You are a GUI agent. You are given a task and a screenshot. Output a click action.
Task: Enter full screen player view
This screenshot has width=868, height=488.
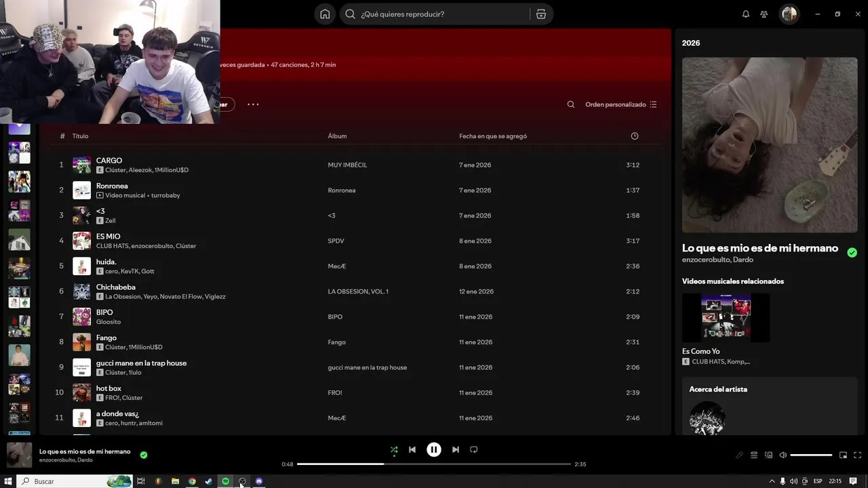pyautogui.click(x=857, y=455)
